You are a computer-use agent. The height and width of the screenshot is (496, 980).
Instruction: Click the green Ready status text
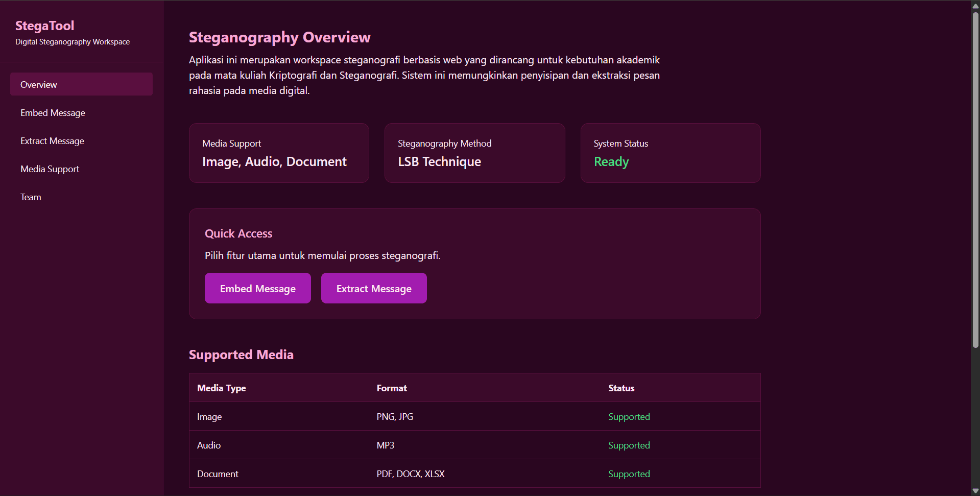[x=611, y=161]
